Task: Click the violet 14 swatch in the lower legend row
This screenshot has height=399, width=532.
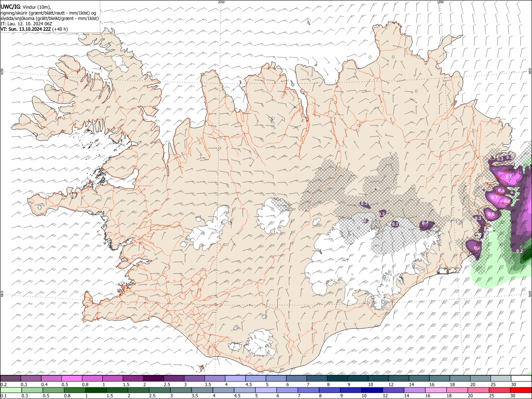Action: (414, 390)
